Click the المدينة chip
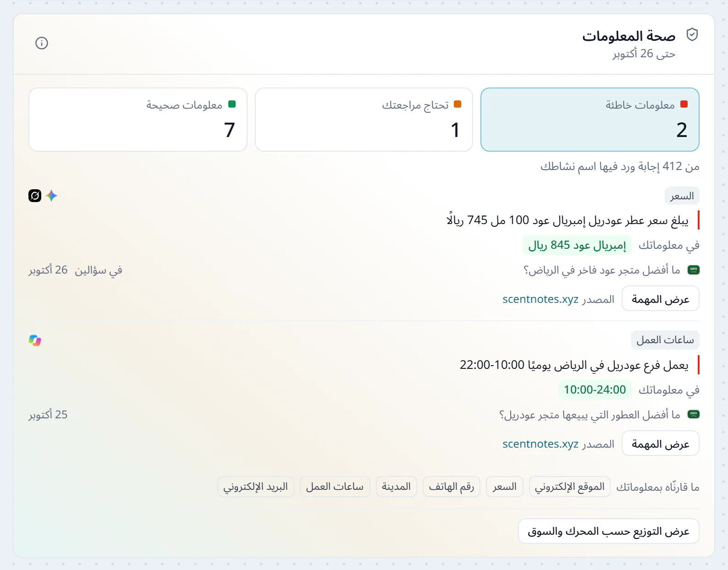 (x=397, y=487)
